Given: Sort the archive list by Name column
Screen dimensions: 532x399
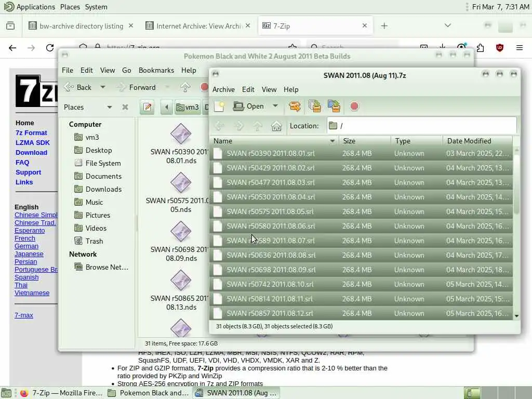Looking at the screenshot, I should (274, 141).
